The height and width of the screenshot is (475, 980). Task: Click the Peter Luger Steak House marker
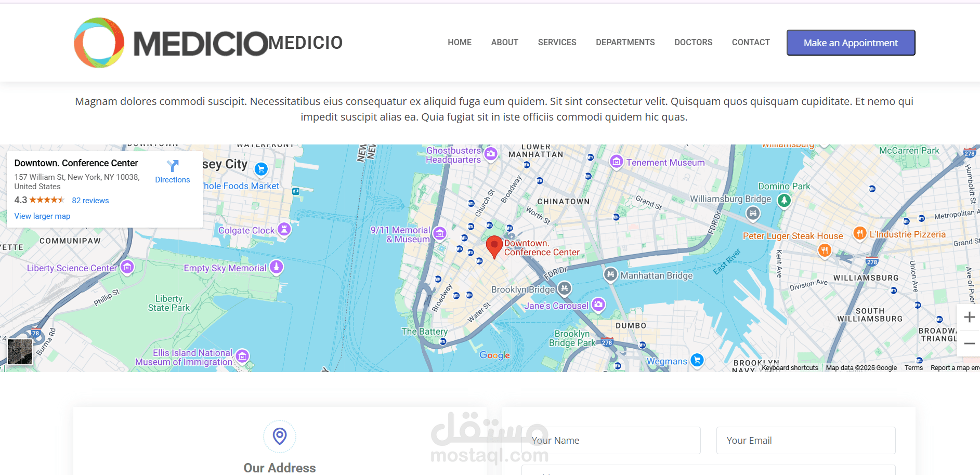coord(825,250)
